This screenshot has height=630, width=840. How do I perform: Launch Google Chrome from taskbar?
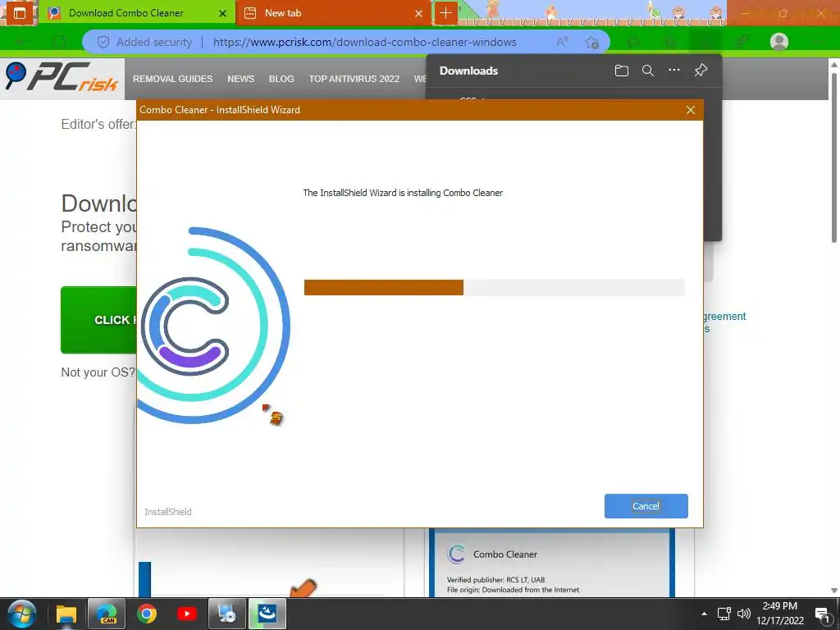147,614
